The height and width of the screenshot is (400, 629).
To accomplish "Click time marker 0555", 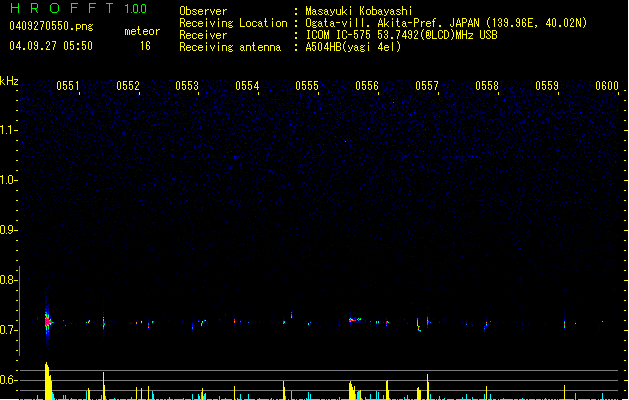I will [x=307, y=86].
